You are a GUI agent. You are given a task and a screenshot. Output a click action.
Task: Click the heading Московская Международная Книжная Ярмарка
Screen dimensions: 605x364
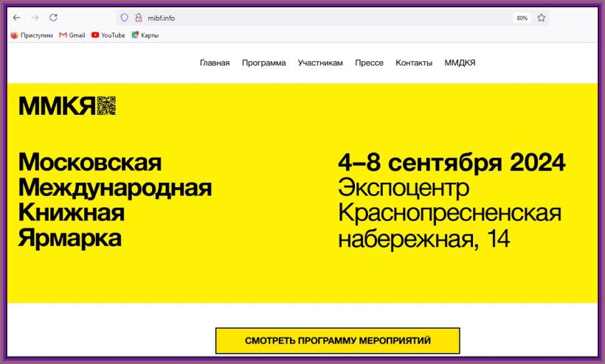[115, 200]
